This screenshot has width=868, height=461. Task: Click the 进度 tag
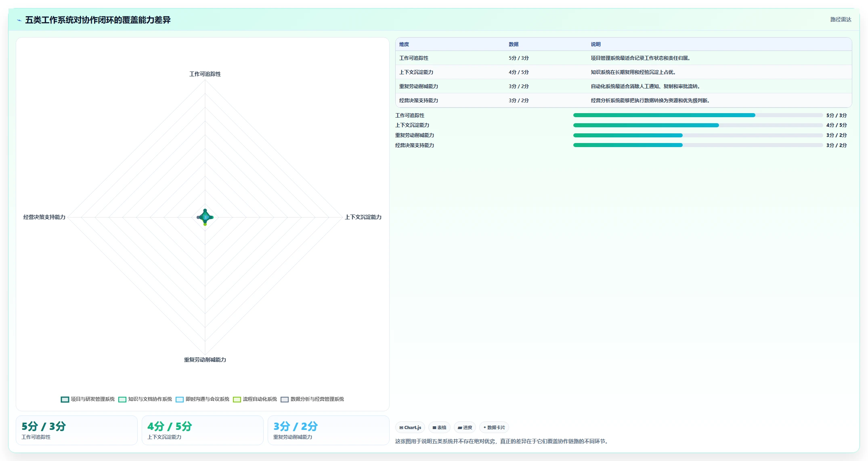click(x=465, y=427)
